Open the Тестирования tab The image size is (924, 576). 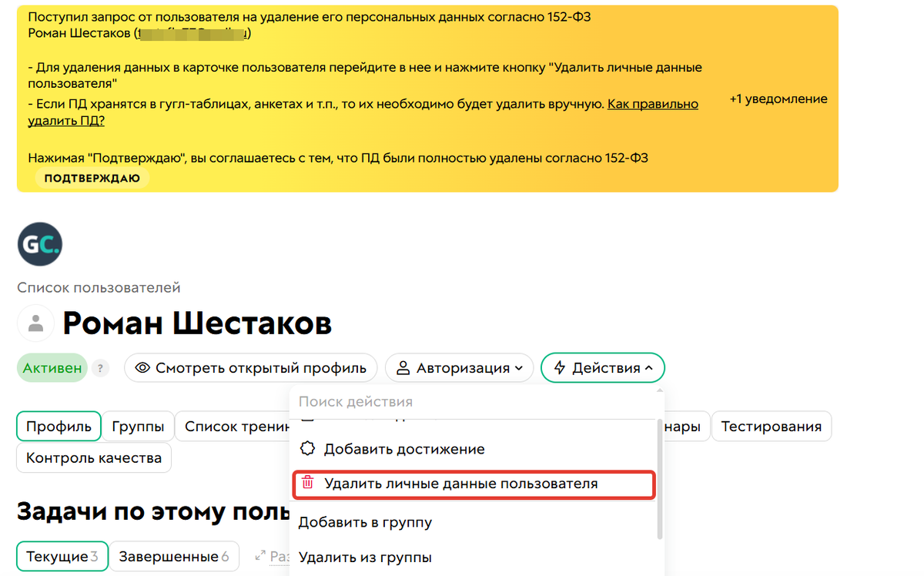click(771, 426)
